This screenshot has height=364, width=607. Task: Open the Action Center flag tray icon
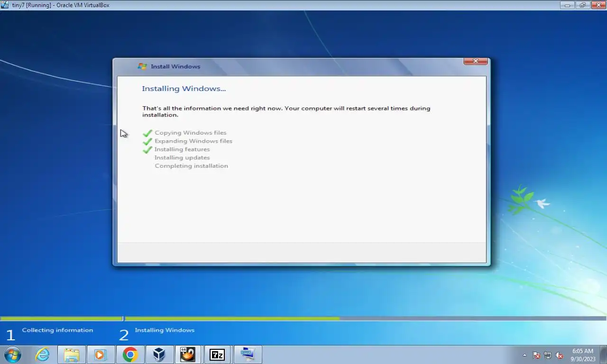coord(536,355)
